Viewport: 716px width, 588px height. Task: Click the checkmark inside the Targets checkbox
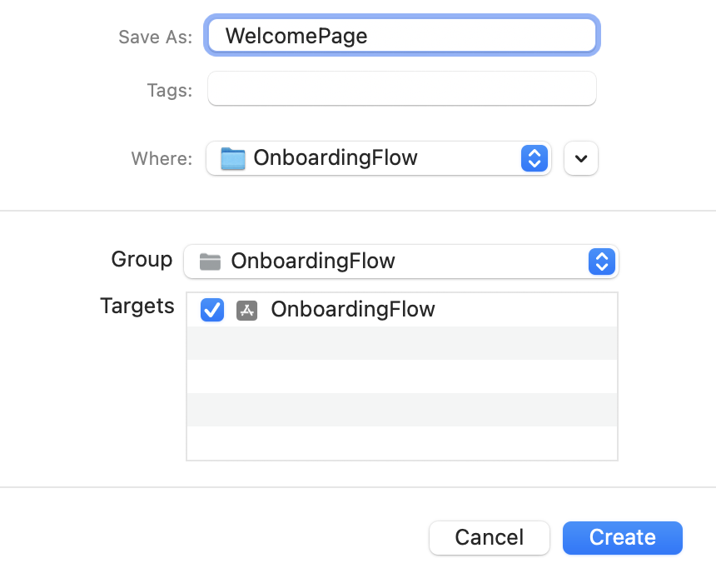[211, 309]
